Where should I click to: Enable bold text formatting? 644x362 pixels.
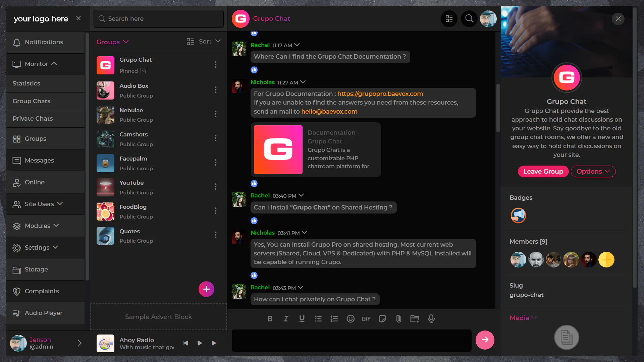pos(270,319)
